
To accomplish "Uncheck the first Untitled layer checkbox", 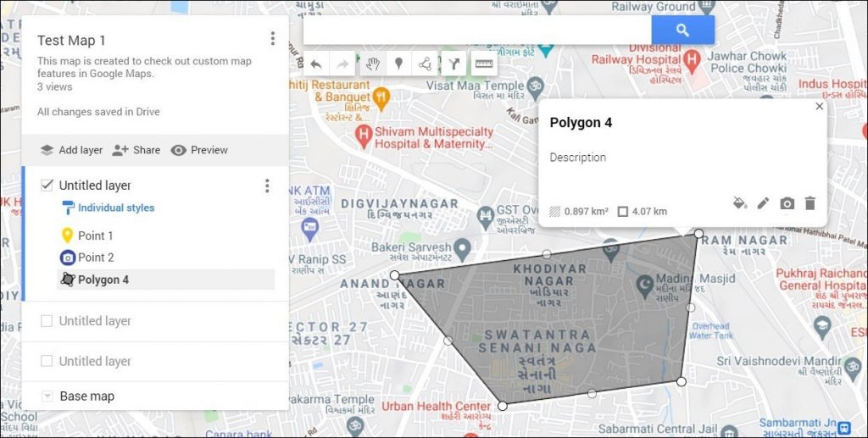I will pyautogui.click(x=47, y=186).
